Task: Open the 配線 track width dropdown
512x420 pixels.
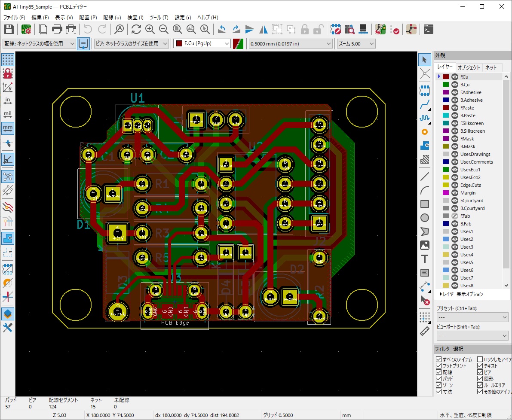Action: pos(39,44)
